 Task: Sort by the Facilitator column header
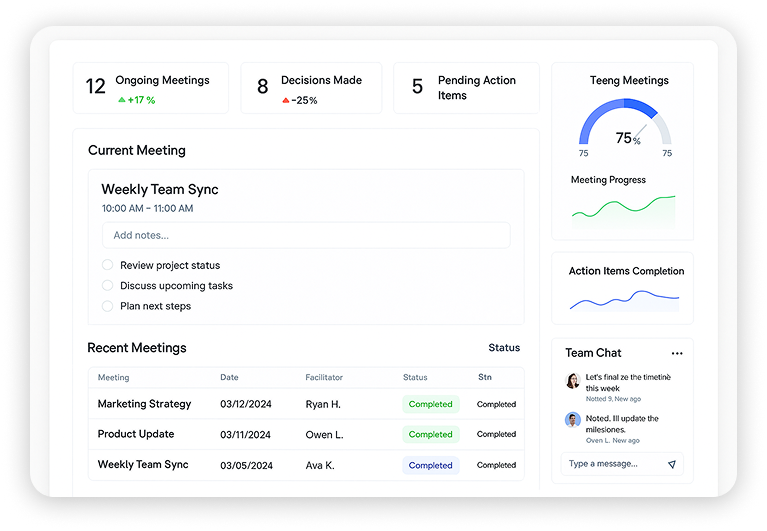324,377
